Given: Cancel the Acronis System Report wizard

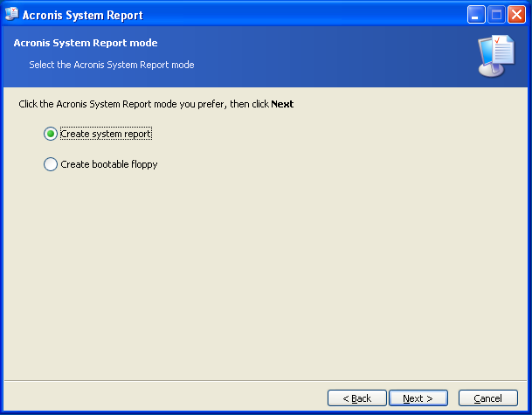Looking at the screenshot, I should point(488,398).
